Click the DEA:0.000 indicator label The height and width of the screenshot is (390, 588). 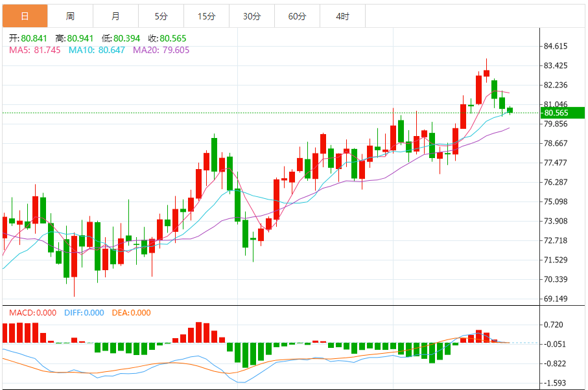(x=131, y=313)
